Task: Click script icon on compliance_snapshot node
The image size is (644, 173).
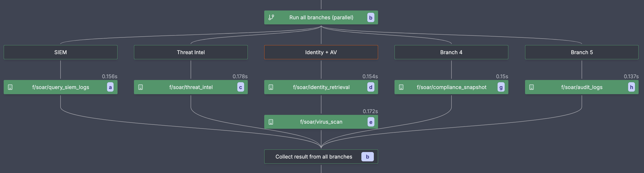Action: coord(401,87)
